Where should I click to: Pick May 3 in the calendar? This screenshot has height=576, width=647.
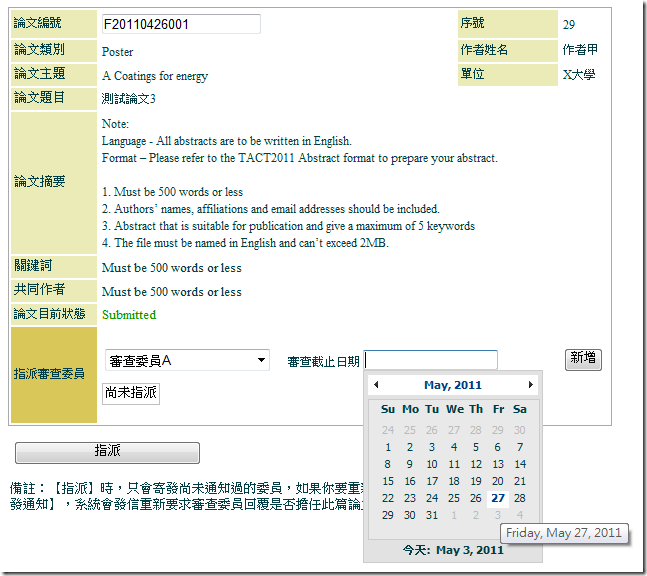[x=432, y=447]
